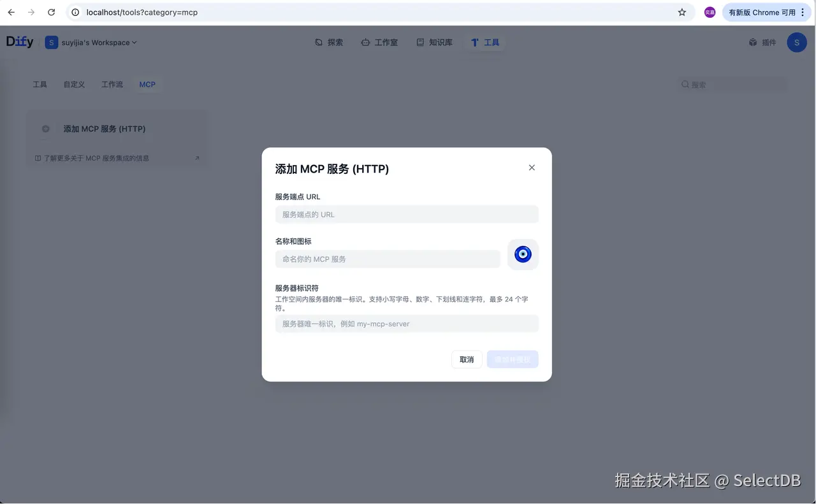Viewport: 816px width, 504px height.
Task: Click the server identifier input field
Action: 406,324
